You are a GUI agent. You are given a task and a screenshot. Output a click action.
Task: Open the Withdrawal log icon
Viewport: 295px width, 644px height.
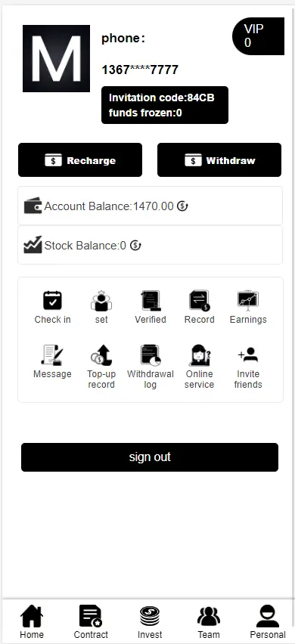tap(151, 355)
